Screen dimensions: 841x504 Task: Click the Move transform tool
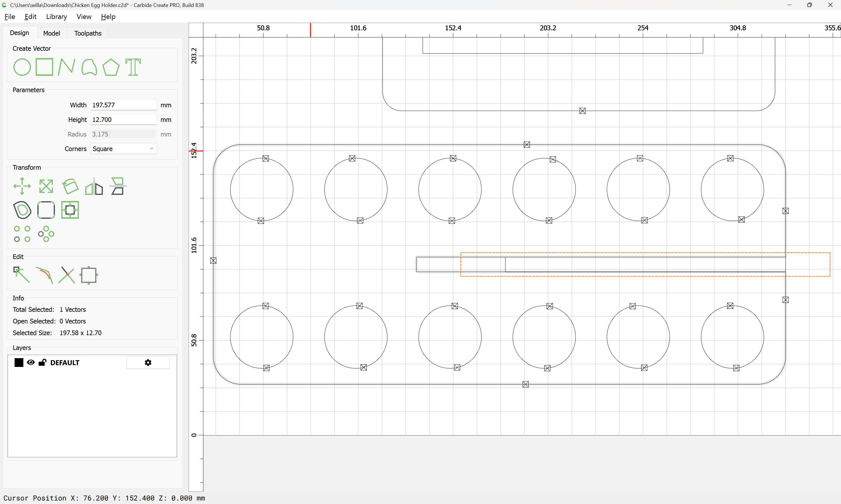[22, 186]
